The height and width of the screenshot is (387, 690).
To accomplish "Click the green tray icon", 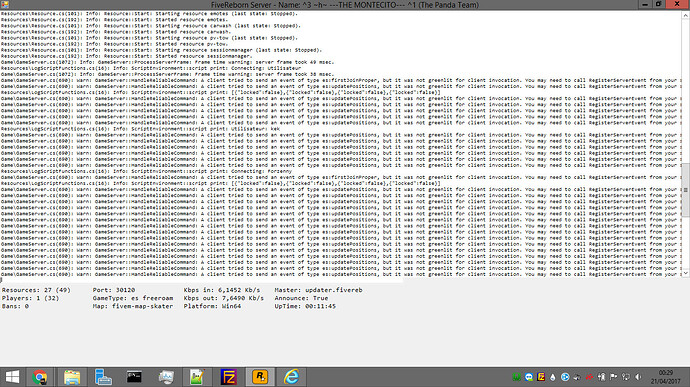I will (517, 377).
